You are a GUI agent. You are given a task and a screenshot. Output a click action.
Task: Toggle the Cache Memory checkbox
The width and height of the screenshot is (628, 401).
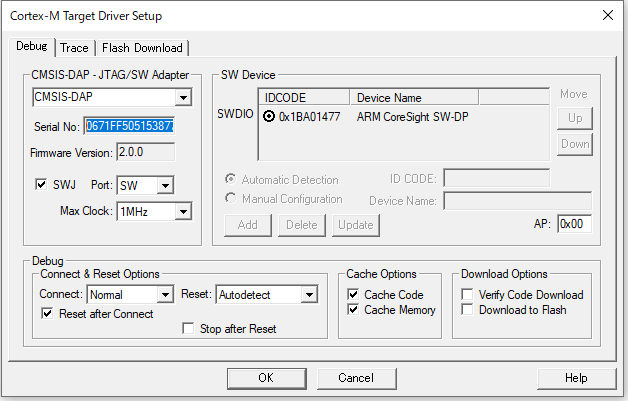353,310
